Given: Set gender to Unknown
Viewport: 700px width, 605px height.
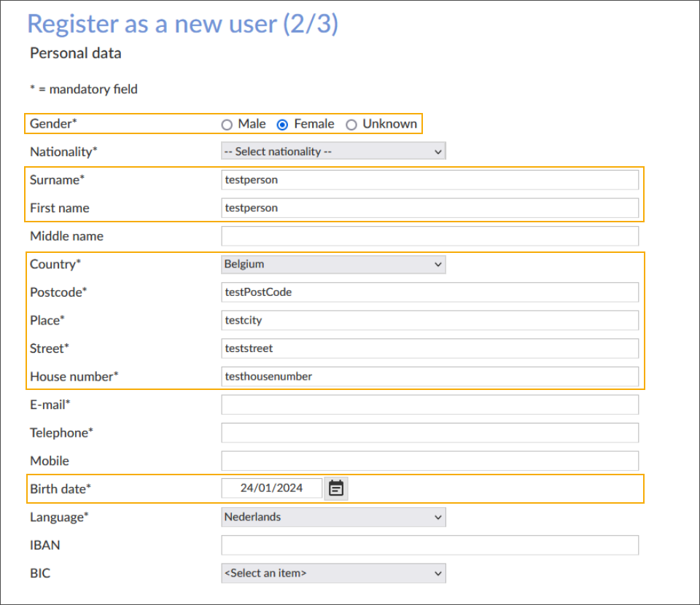Looking at the screenshot, I should (351, 125).
